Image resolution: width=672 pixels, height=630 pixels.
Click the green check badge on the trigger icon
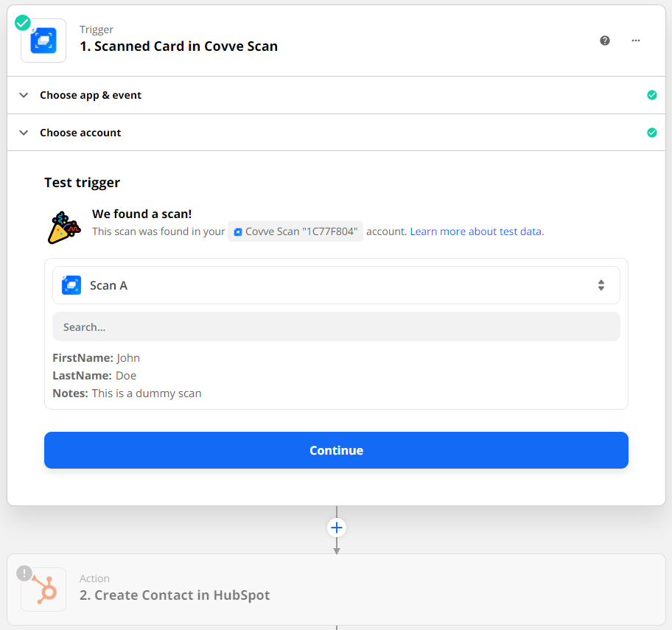click(23, 23)
